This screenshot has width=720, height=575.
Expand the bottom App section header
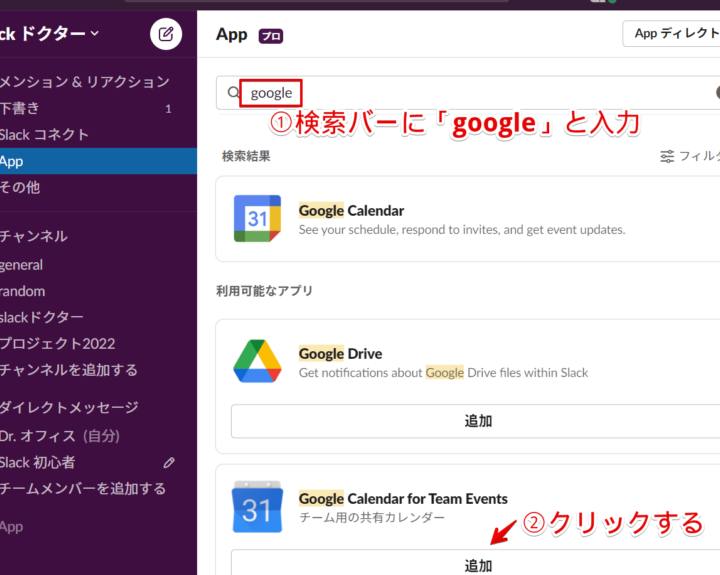(x=11, y=527)
